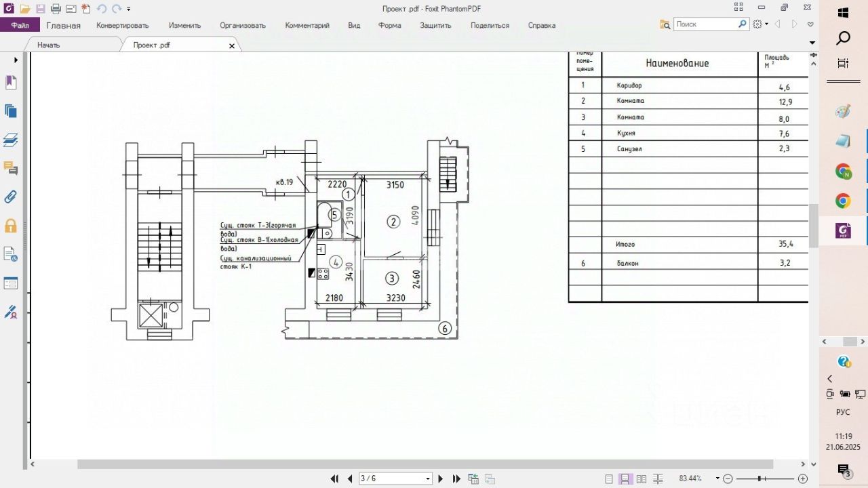Expand the search settings gear dropdown
The image size is (868, 488).
click(761, 24)
